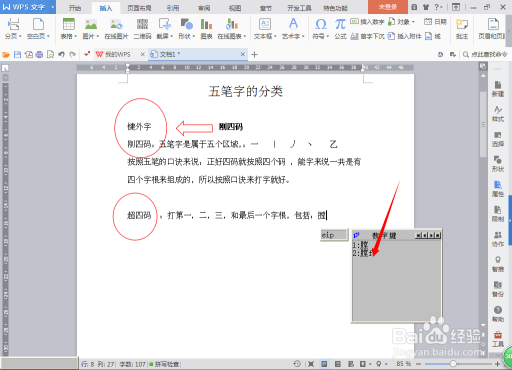Click Insert Number (插入数字)
512x370 pixels.
point(367,22)
